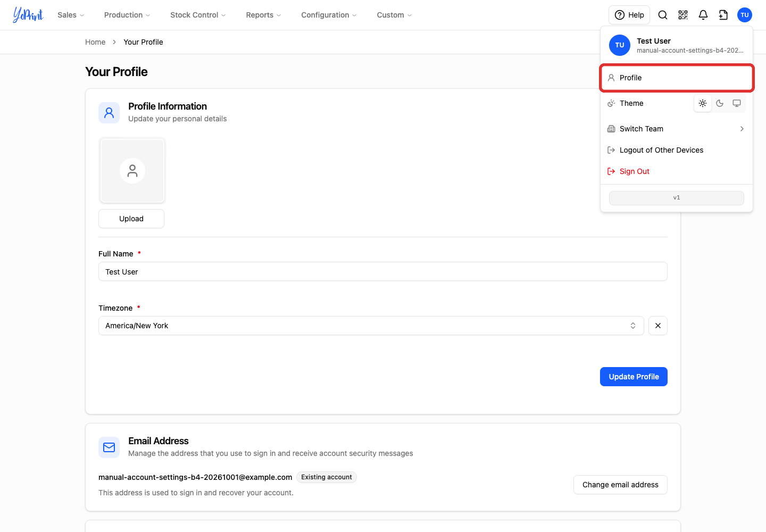Open the search icon in the header
The height and width of the screenshot is (532, 766).
pyautogui.click(x=663, y=15)
